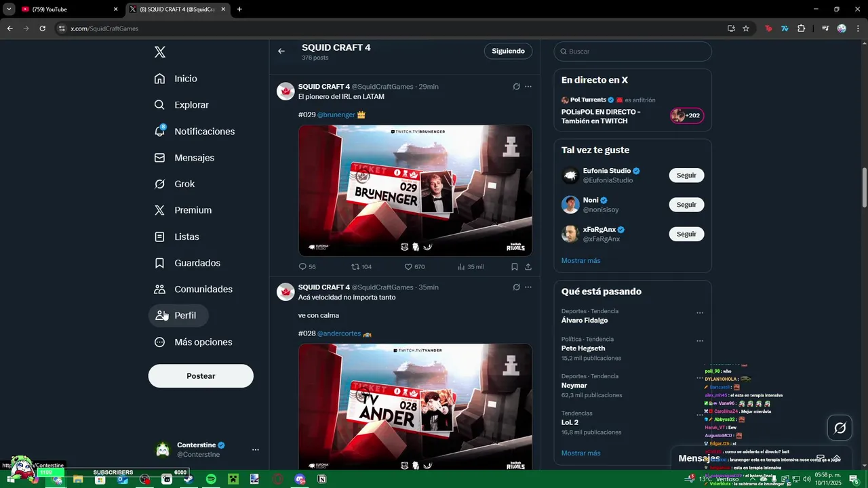
Task: Bookmark the brunenger post
Action: [x=515, y=267]
